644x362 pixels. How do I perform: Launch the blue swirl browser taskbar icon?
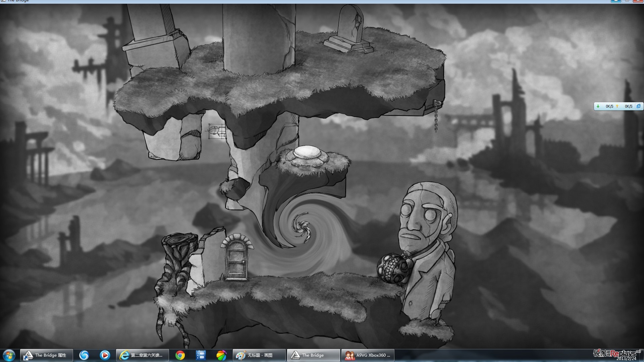click(84, 355)
